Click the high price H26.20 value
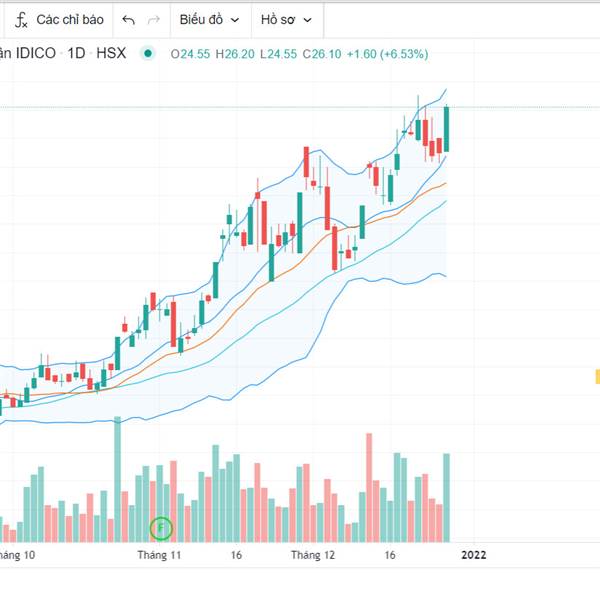The width and height of the screenshot is (600, 600). 235,54
